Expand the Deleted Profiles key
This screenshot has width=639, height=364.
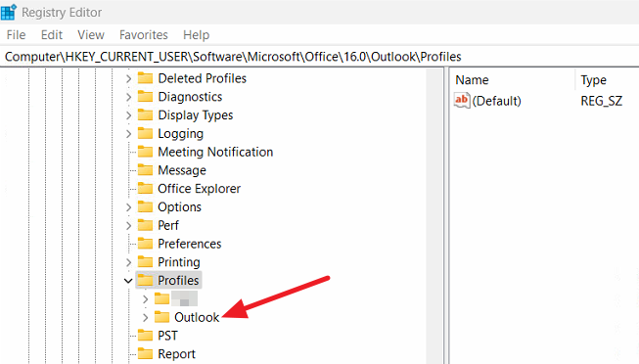click(x=128, y=78)
